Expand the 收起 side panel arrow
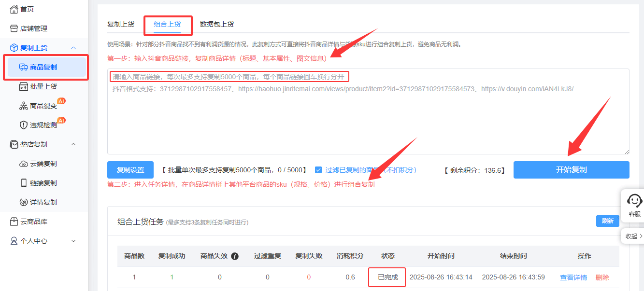The width and height of the screenshot is (644, 291). (x=641, y=236)
